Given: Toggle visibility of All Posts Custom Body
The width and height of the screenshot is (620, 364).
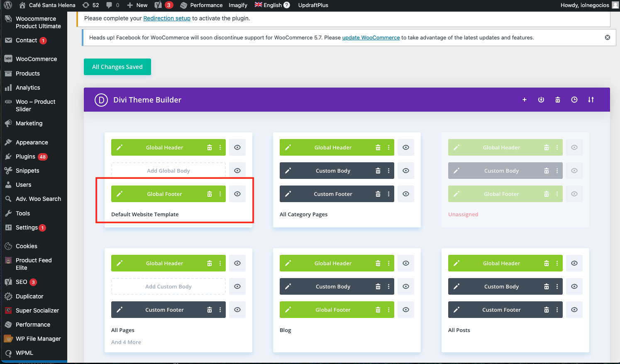Looking at the screenshot, I should [x=574, y=286].
